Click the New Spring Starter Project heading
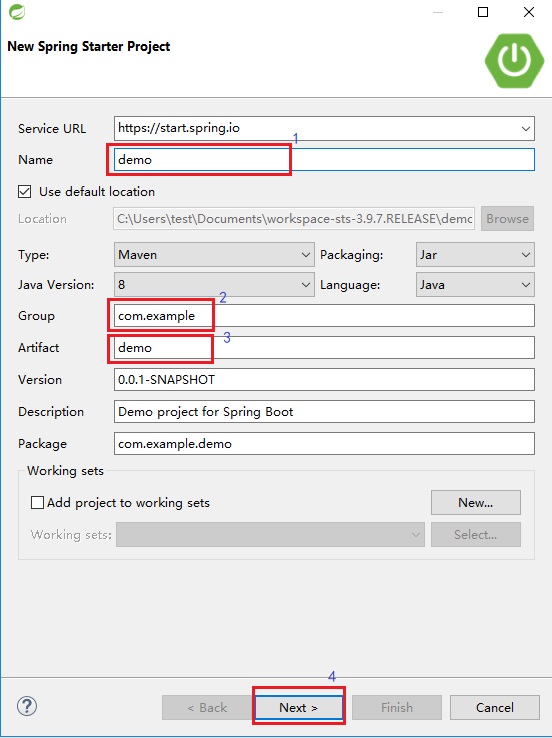The width and height of the screenshot is (552, 738). point(88,47)
